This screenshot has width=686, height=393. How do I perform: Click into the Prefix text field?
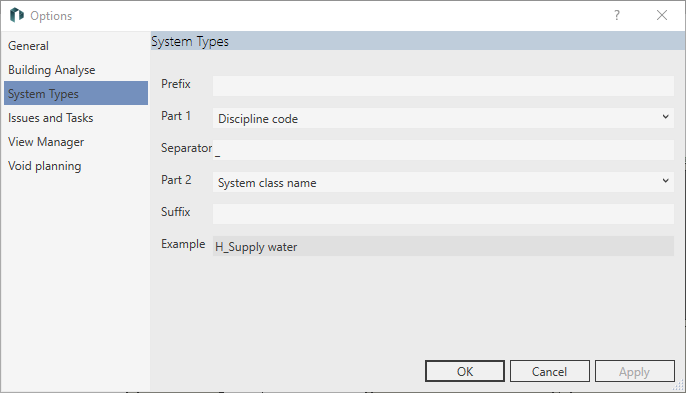[443, 86]
